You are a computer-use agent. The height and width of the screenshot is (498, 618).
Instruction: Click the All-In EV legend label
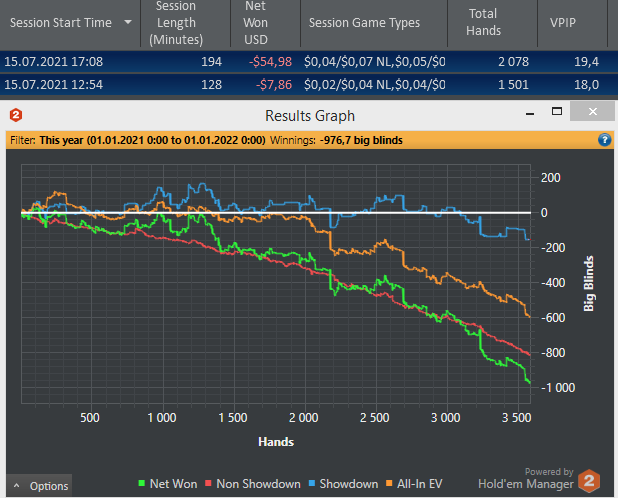pyautogui.click(x=419, y=484)
